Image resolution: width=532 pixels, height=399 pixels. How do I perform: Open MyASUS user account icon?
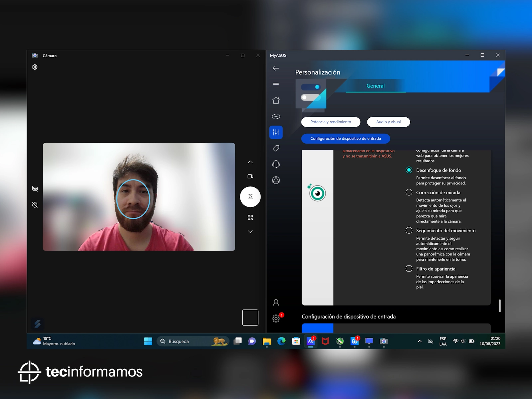coord(276,303)
